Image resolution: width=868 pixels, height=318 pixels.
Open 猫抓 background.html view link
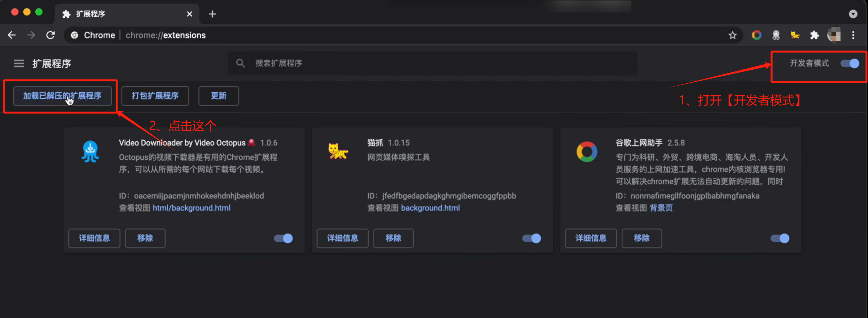tap(430, 208)
